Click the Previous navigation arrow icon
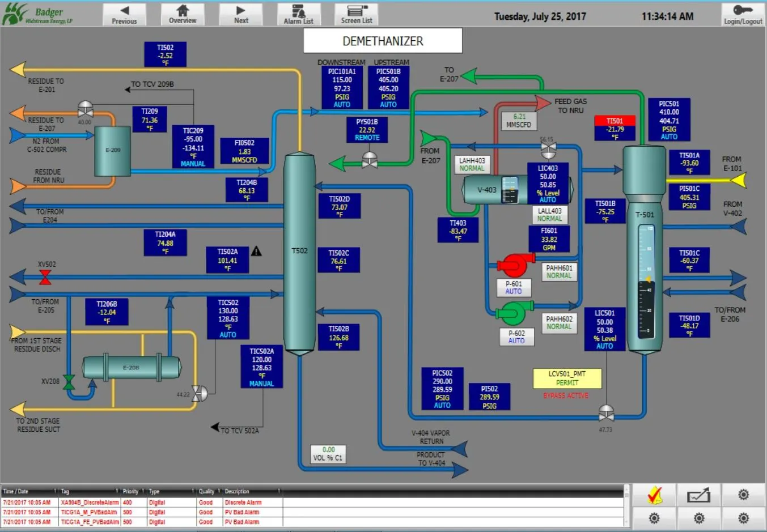 [124, 14]
